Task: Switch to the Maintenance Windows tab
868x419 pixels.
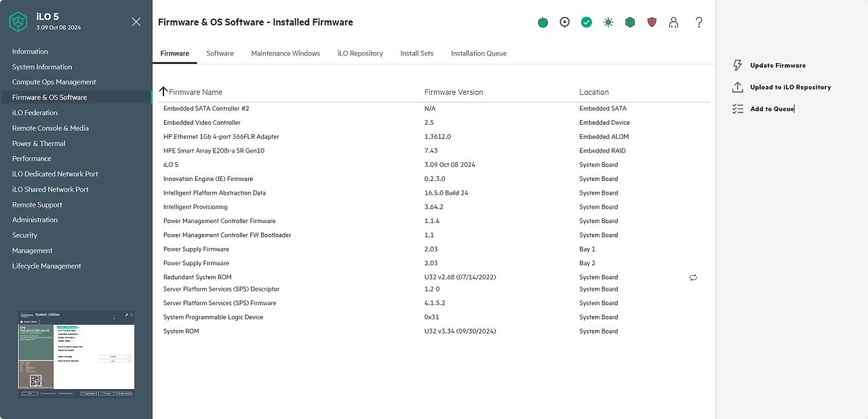Action: click(285, 53)
